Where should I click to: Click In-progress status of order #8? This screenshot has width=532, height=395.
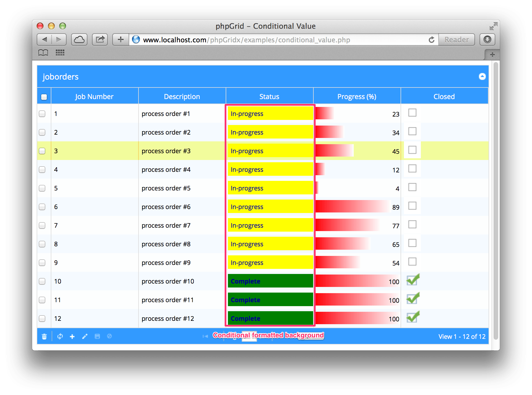pyautogui.click(x=270, y=244)
